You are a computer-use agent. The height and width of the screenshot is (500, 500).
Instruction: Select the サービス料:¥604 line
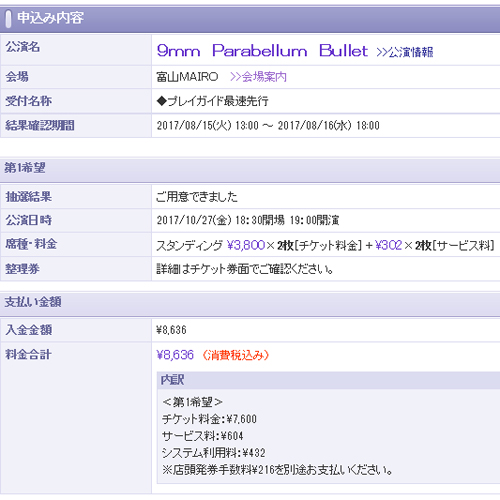pyautogui.click(x=203, y=436)
